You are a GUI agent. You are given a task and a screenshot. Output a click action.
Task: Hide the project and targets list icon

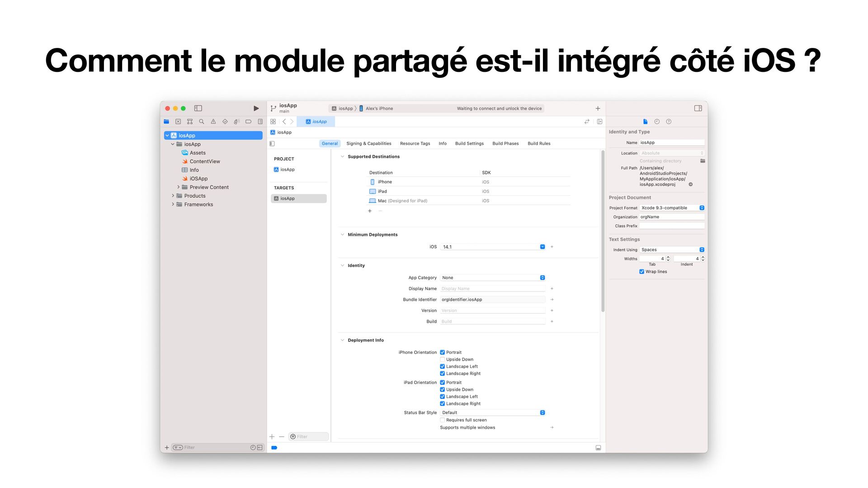[272, 144]
